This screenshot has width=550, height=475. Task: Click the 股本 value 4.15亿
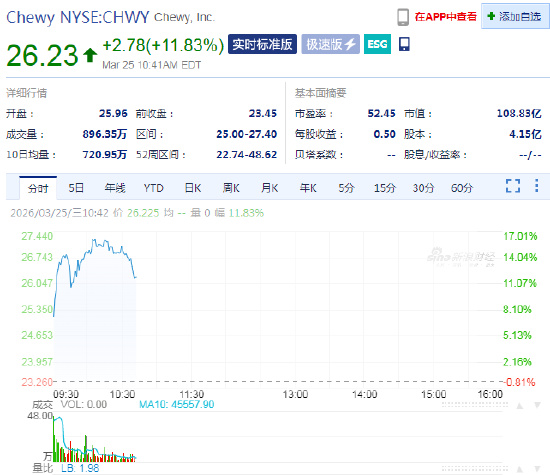[525, 134]
